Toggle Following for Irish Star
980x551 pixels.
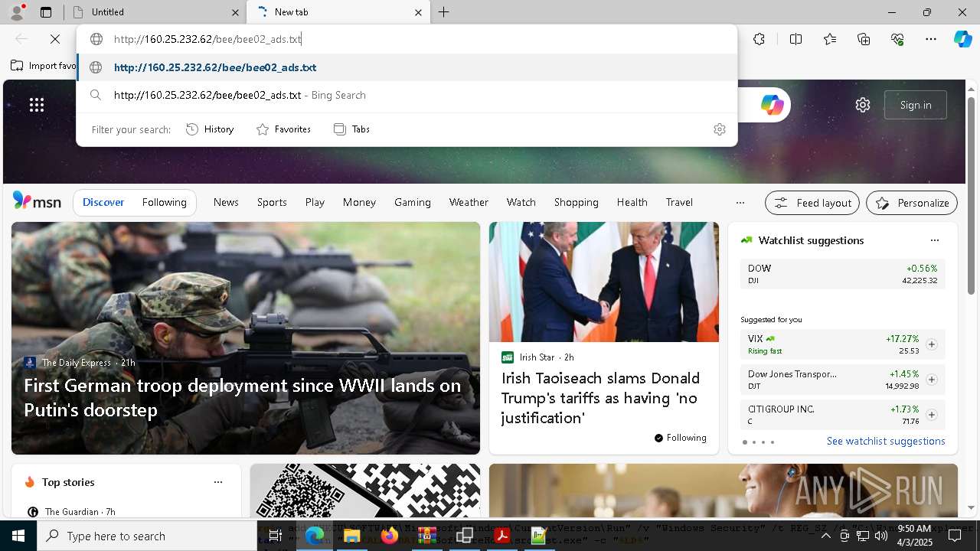681,438
